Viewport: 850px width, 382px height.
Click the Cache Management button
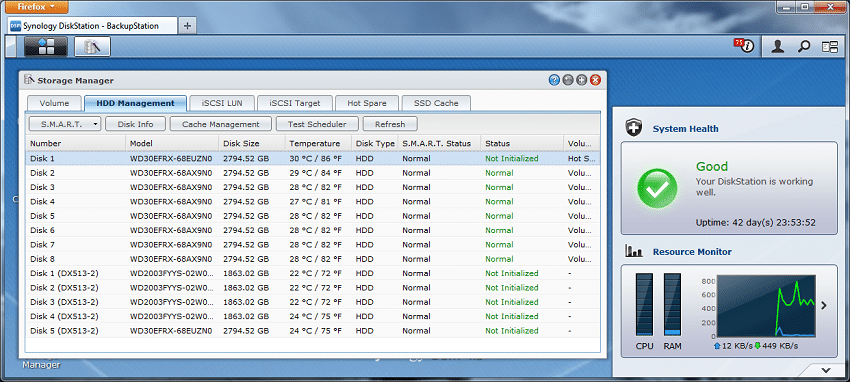(221, 124)
